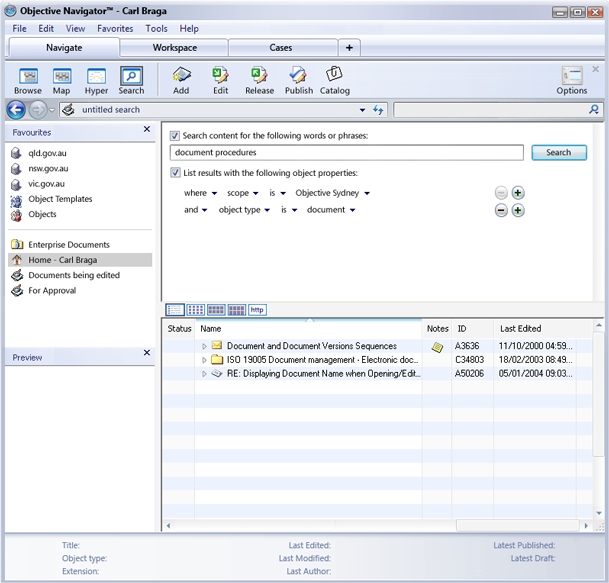Open the Browse view tool

pos(28,81)
